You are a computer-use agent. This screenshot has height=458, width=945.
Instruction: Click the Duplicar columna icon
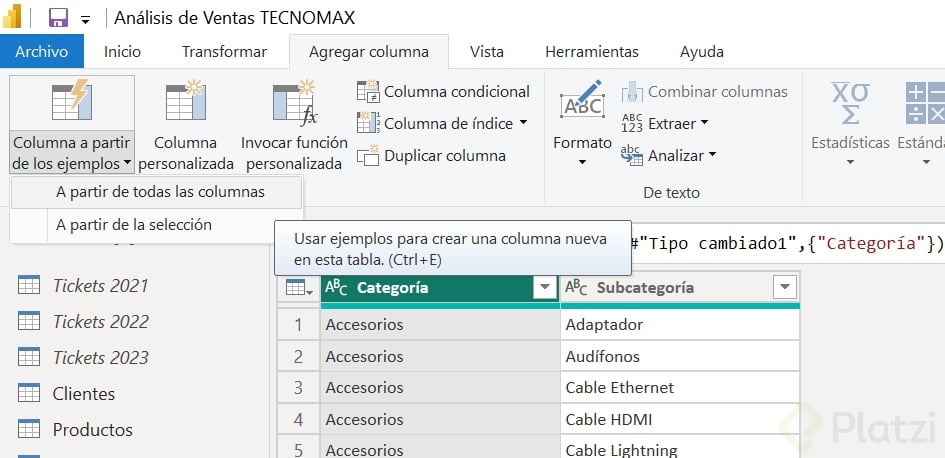368,156
